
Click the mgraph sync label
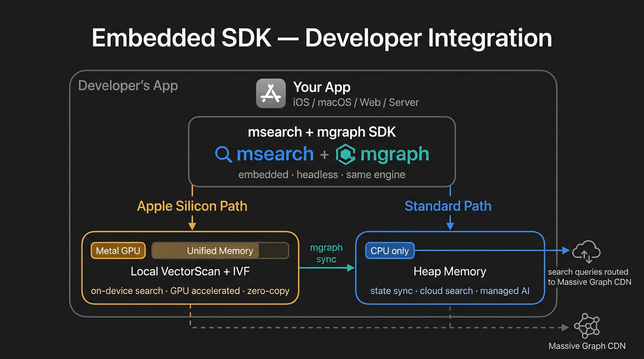(326, 253)
